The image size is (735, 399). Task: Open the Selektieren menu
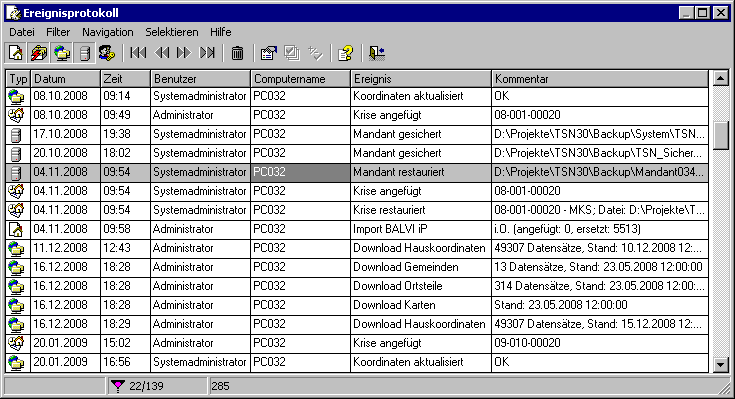point(172,32)
